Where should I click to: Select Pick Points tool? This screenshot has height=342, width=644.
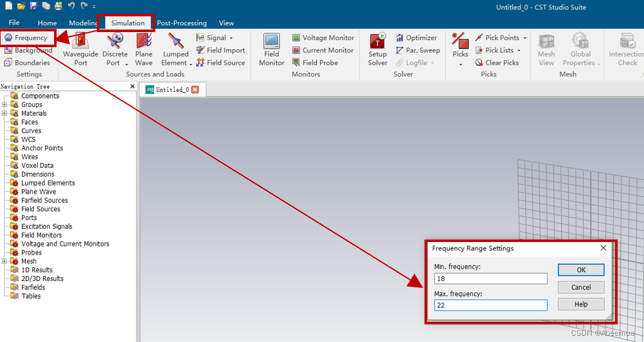[x=497, y=38]
